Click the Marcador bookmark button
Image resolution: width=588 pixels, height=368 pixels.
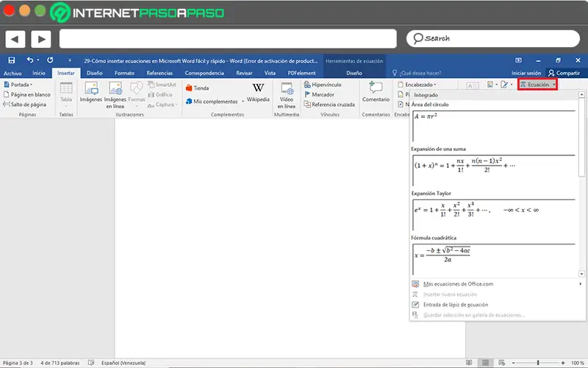click(319, 95)
